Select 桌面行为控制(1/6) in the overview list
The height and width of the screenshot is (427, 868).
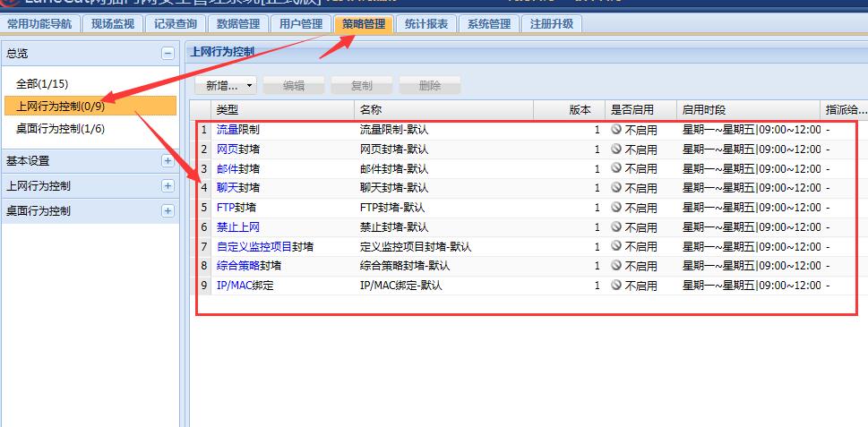tap(60, 129)
